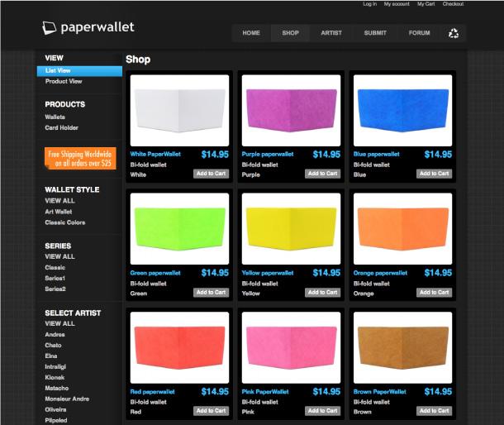
Task: Open the blue wallet product image
Action: (402, 110)
